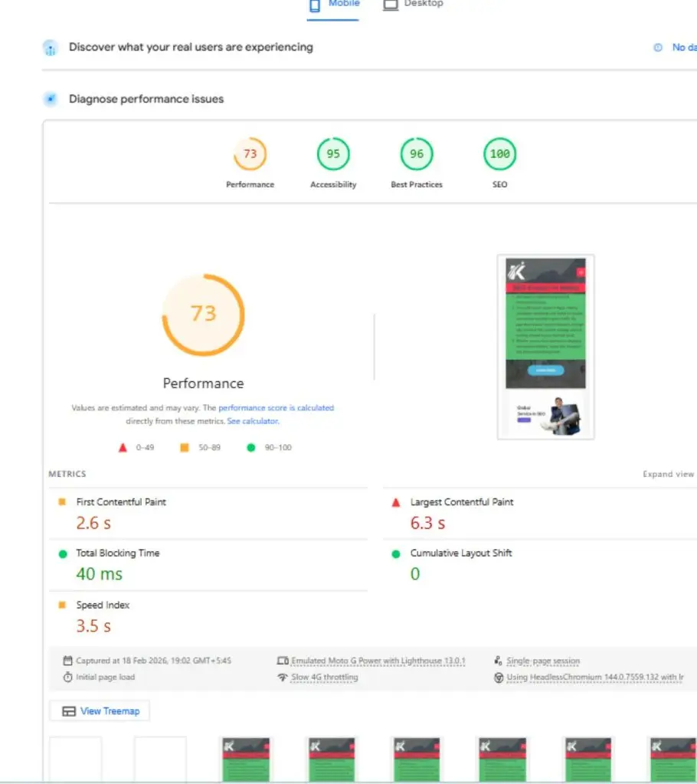
Task: Click the mobile phone icon above Mobile label
Action: (x=316, y=5)
